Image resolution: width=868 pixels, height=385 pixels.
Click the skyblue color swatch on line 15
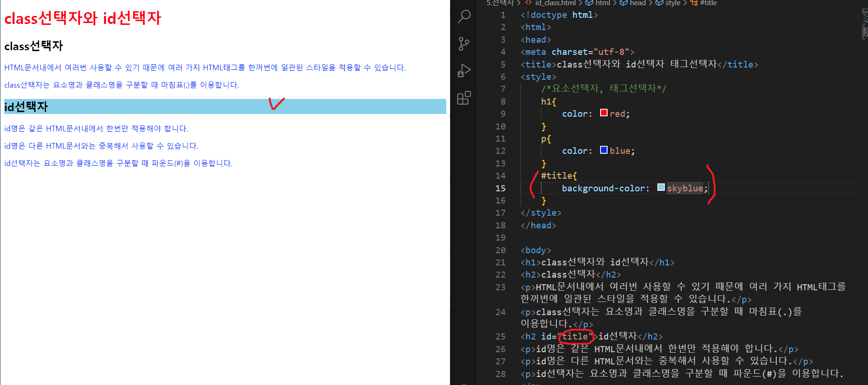tap(661, 187)
